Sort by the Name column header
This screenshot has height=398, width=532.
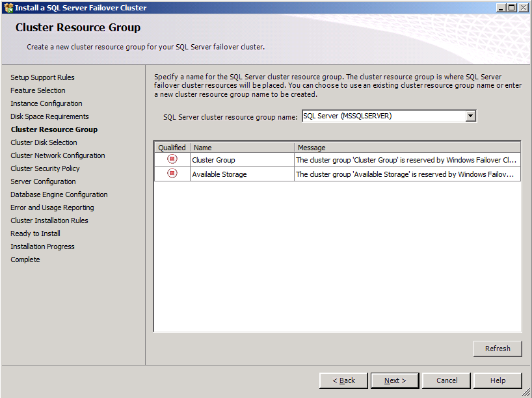[x=242, y=148]
